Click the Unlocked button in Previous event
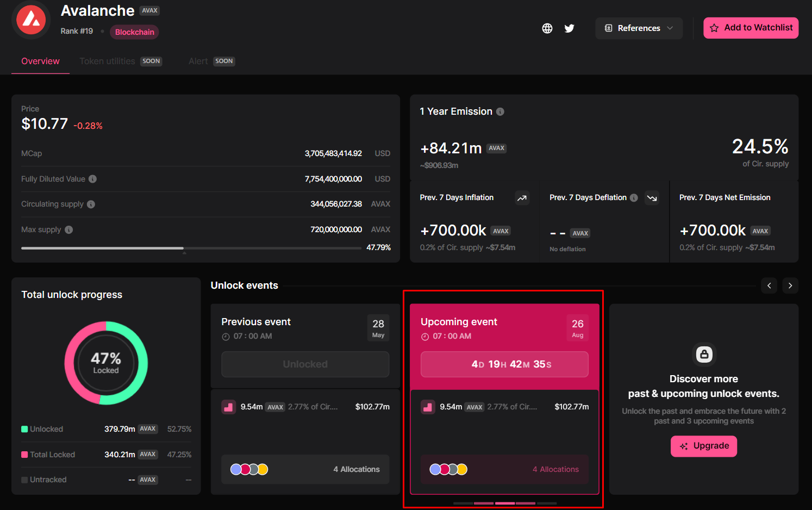 (x=305, y=364)
